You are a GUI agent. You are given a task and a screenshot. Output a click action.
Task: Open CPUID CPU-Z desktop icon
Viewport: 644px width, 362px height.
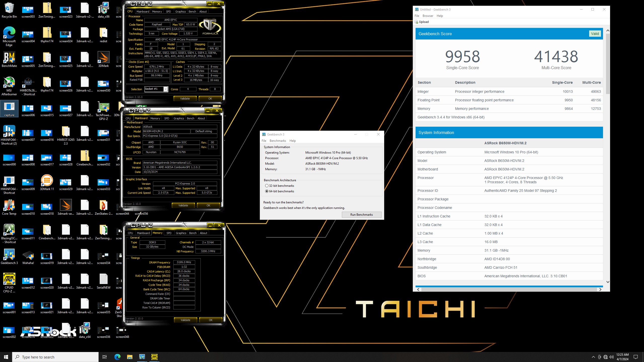click(x=9, y=283)
